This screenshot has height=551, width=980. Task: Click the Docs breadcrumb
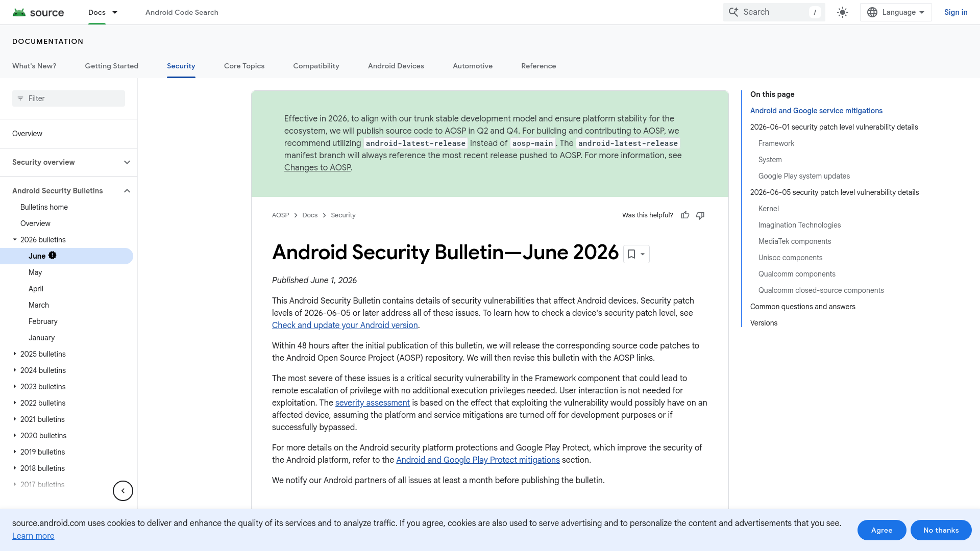[310, 215]
